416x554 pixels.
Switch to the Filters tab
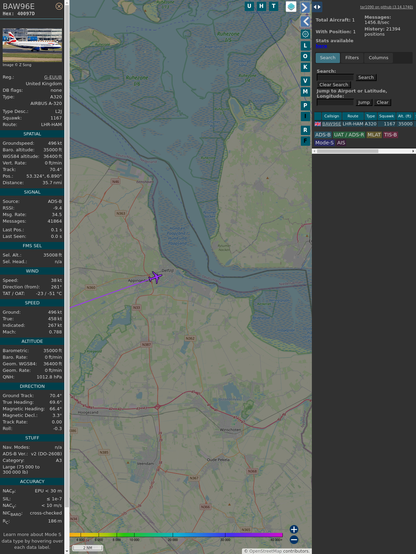click(x=352, y=58)
